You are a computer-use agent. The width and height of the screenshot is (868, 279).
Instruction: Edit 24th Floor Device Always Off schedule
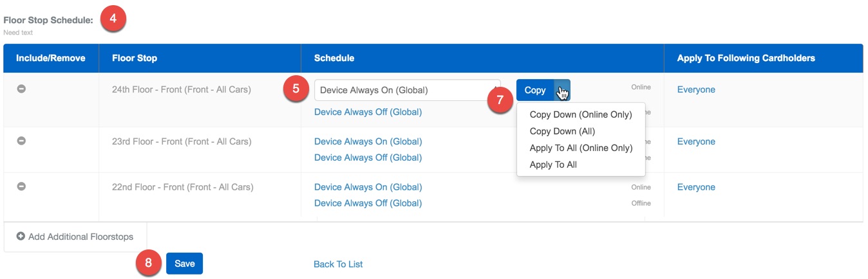point(368,112)
